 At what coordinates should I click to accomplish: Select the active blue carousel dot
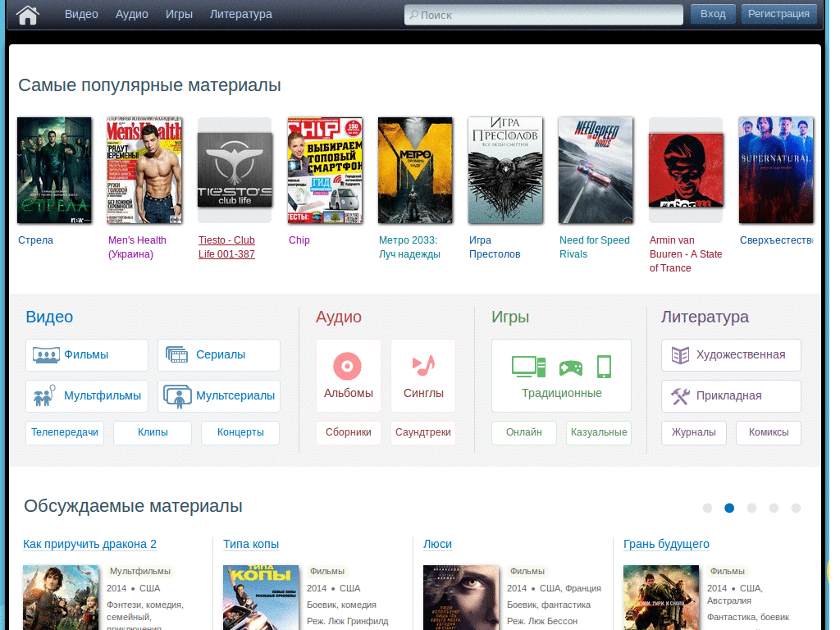tap(729, 508)
